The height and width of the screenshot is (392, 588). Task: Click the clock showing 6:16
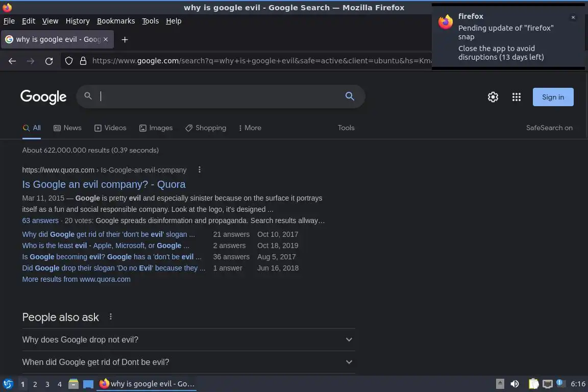[x=578, y=384]
